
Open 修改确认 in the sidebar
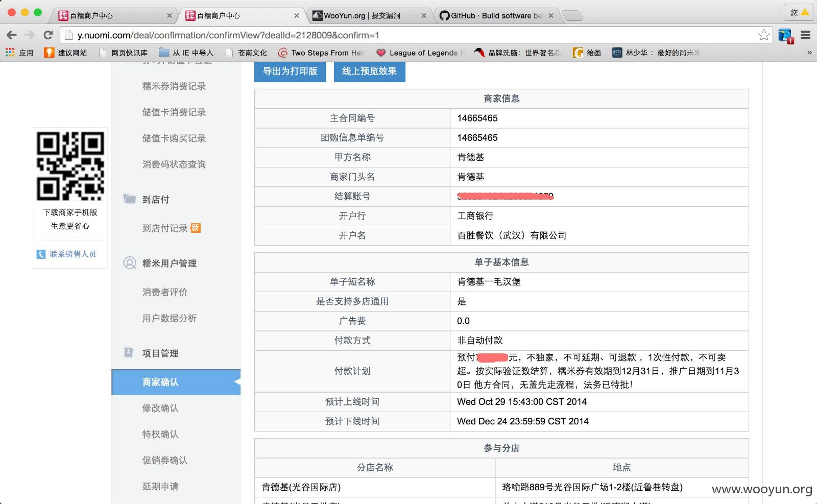[x=160, y=408]
